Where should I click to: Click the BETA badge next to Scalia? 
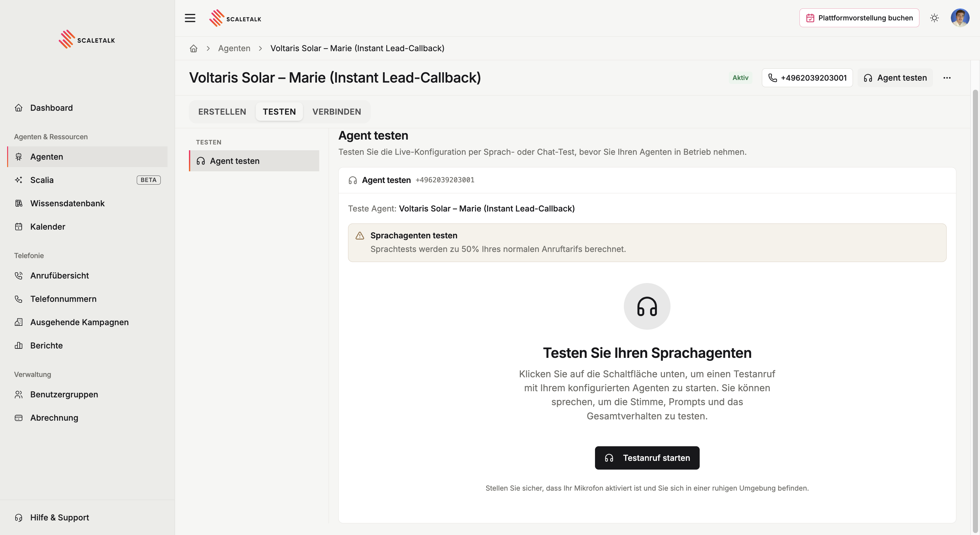pos(148,180)
